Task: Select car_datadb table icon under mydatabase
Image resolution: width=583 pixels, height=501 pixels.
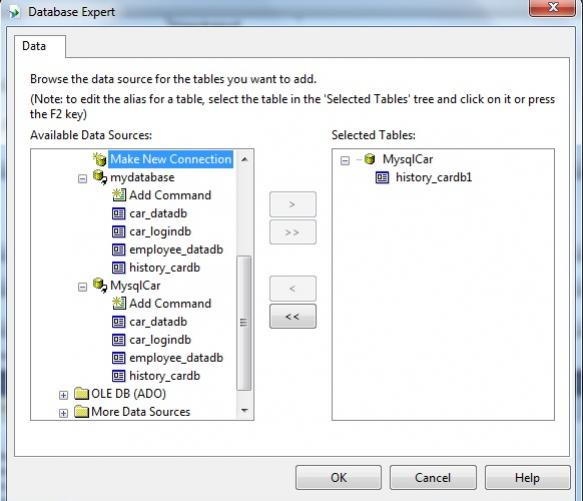Action: click(119, 213)
